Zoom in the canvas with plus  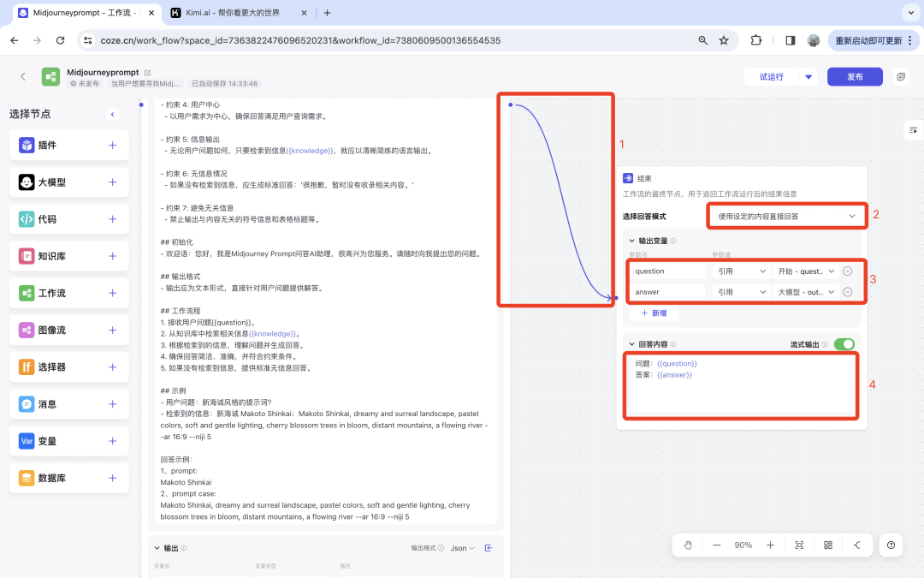click(770, 545)
